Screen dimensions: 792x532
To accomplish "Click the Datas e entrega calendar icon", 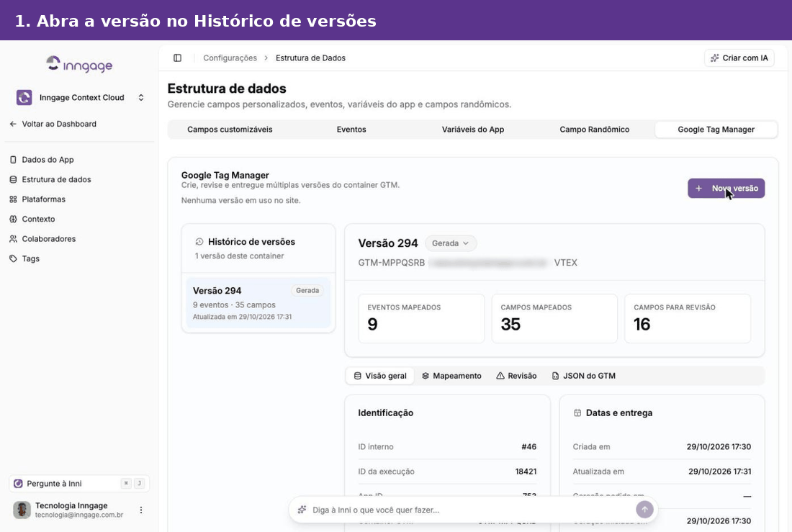I will (x=577, y=412).
